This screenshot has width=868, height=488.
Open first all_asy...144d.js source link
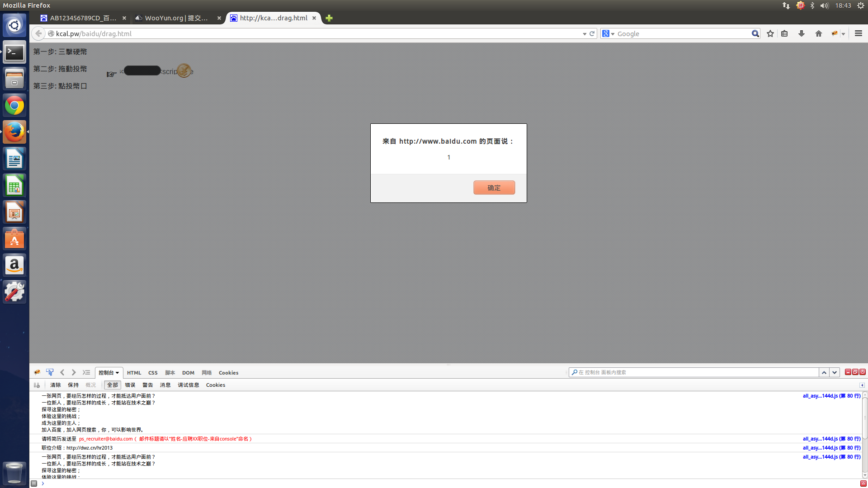point(831,396)
